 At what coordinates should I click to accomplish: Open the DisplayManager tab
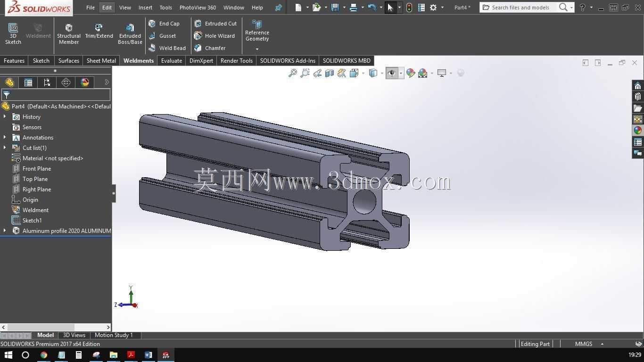pos(85,82)
